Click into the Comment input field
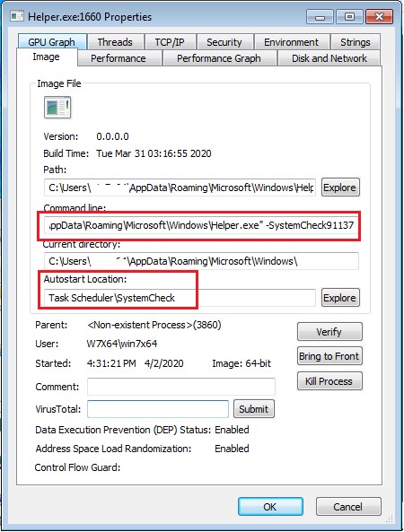Image resolution: width=404 pixels, height=532 pixels. pyautogui.click(x=181, y=387)
